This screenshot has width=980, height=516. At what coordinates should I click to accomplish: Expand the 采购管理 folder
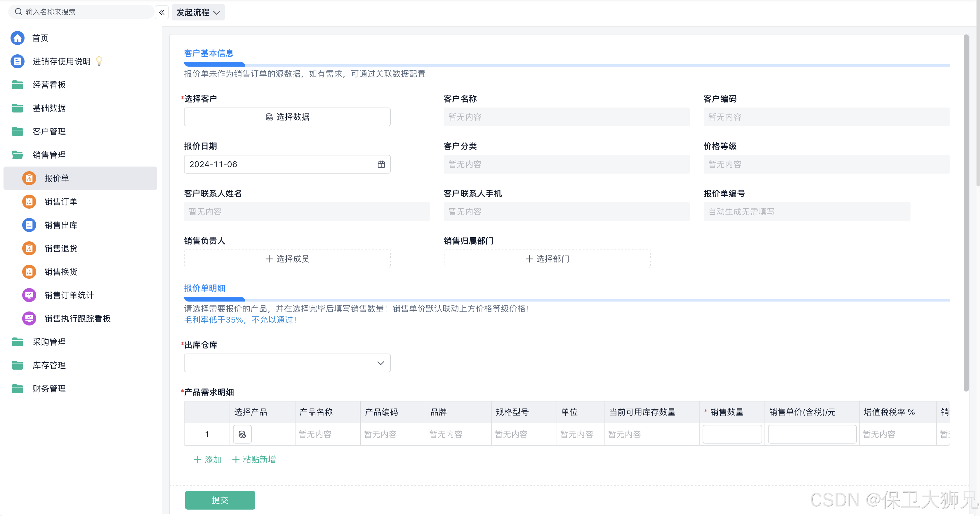click(49, 342)
